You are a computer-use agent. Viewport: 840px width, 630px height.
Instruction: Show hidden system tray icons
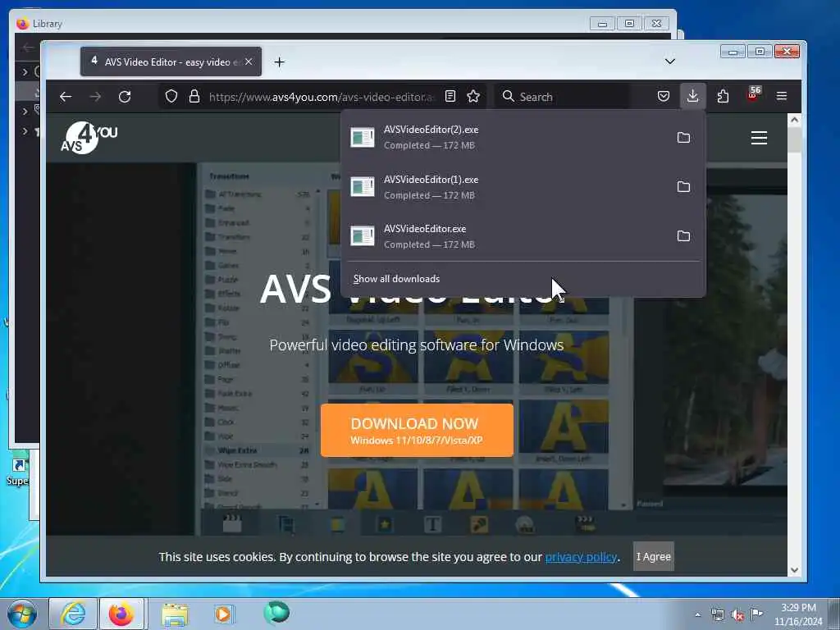697,614
